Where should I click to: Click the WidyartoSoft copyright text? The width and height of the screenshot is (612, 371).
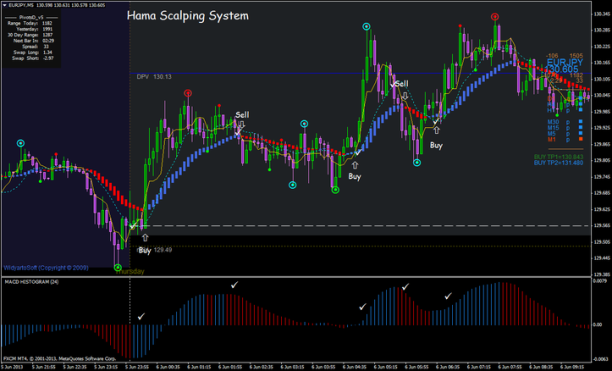coord(46,268)
